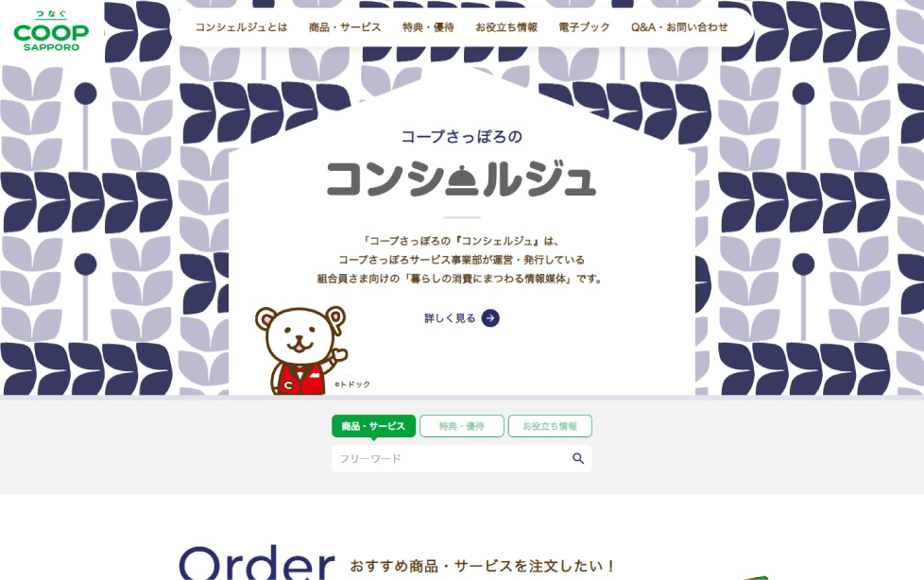Open the 電子ブック navigation item
This screenshot has height=580, width=924.
(x=584, y=27)
